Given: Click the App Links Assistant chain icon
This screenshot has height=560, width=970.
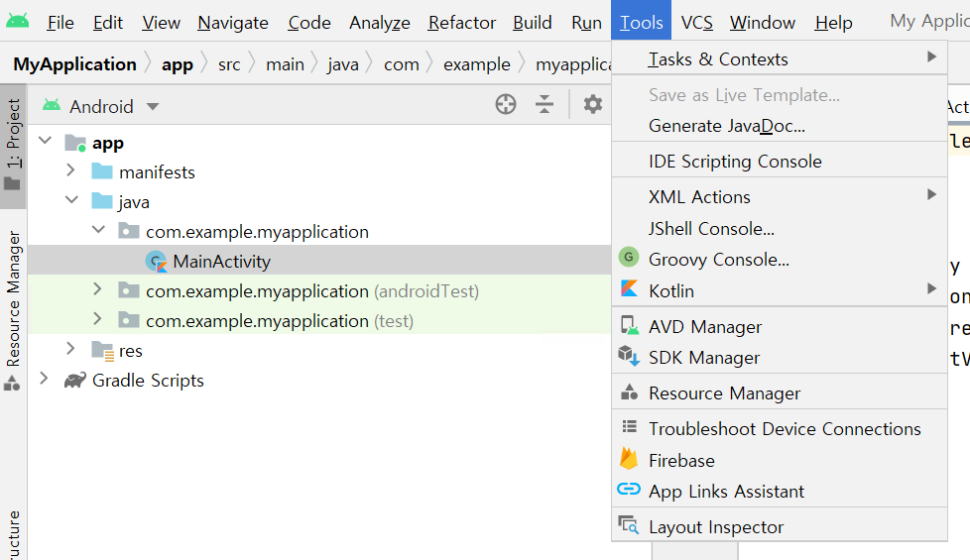Looking at the screenshot, I should point(629,490).
